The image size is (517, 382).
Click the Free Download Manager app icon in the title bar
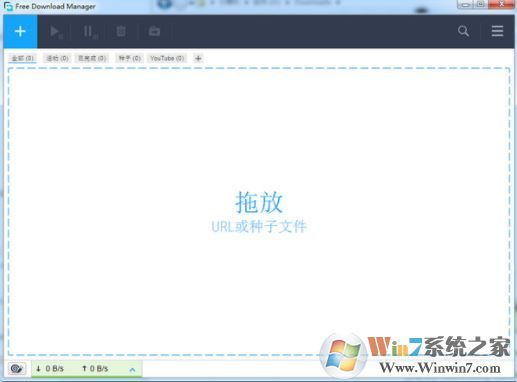click(8, 6)
